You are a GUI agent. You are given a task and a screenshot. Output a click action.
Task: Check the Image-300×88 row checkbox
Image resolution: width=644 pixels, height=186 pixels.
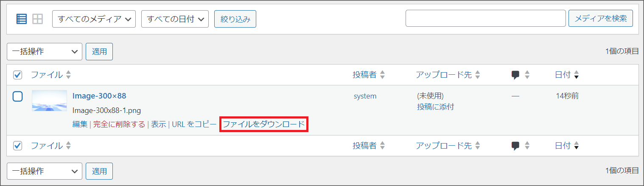18,96
